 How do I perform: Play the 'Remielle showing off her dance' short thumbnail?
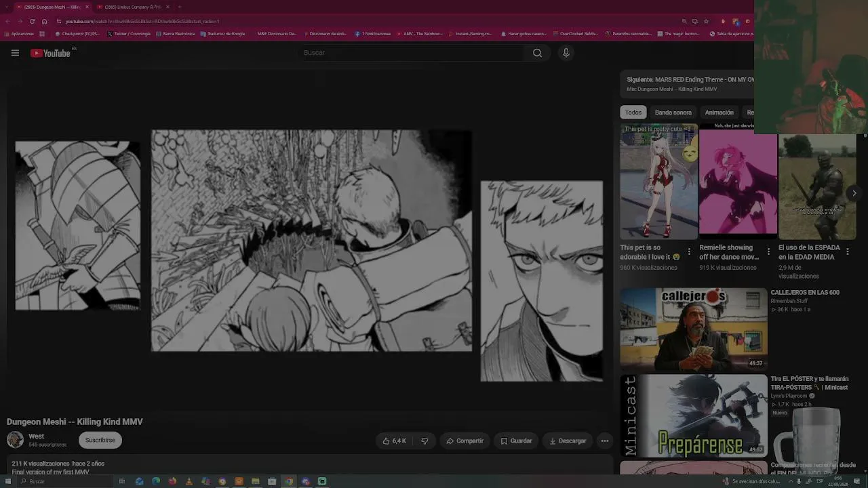coord(738,181)
